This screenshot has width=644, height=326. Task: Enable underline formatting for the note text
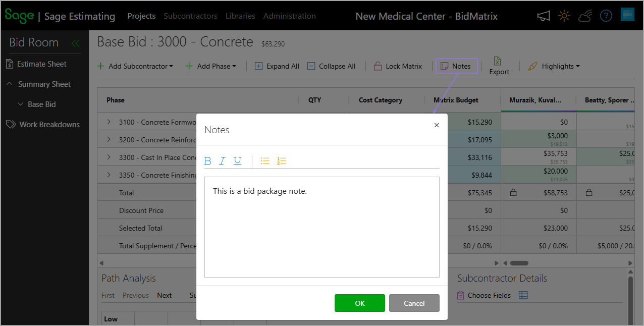[x=237, y=160]
